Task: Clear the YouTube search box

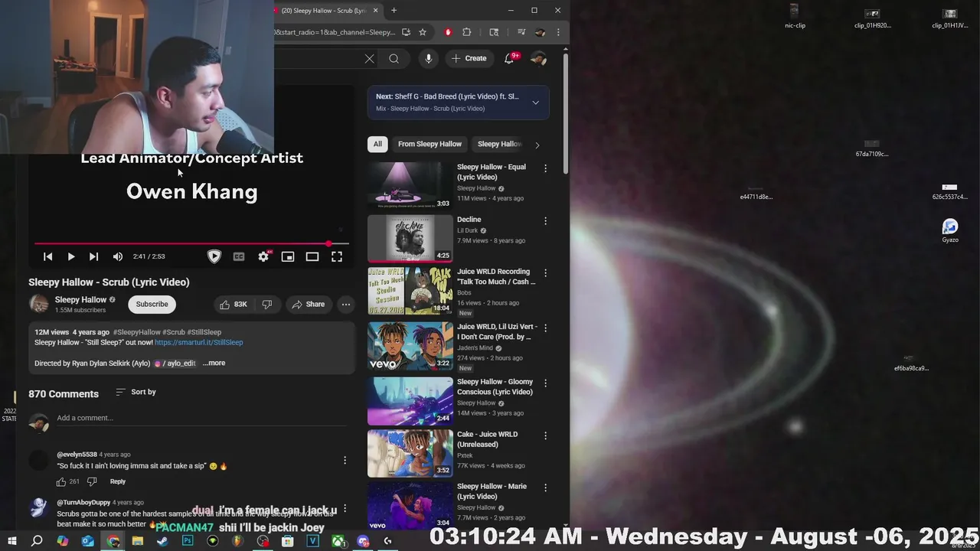Action: coord(369,59)
